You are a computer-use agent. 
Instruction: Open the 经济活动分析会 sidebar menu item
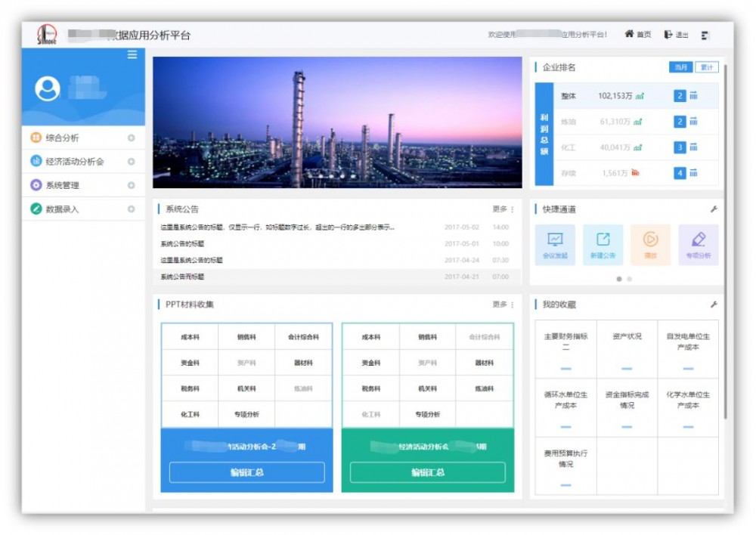click(74, 161)
